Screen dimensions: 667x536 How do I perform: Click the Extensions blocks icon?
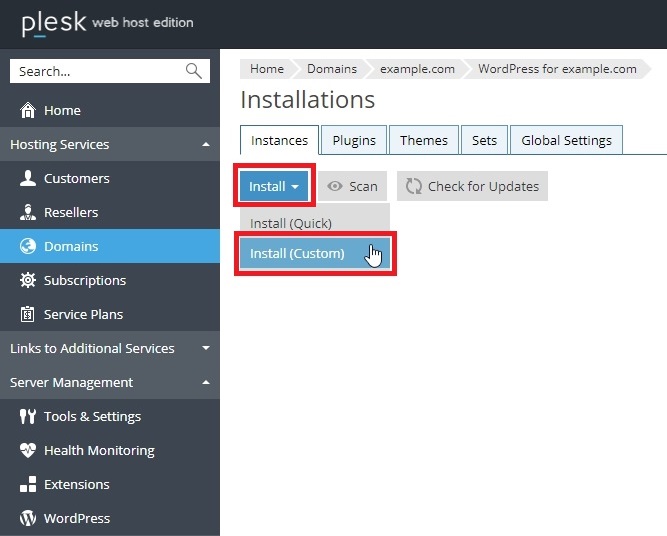[x=27, y=484]
